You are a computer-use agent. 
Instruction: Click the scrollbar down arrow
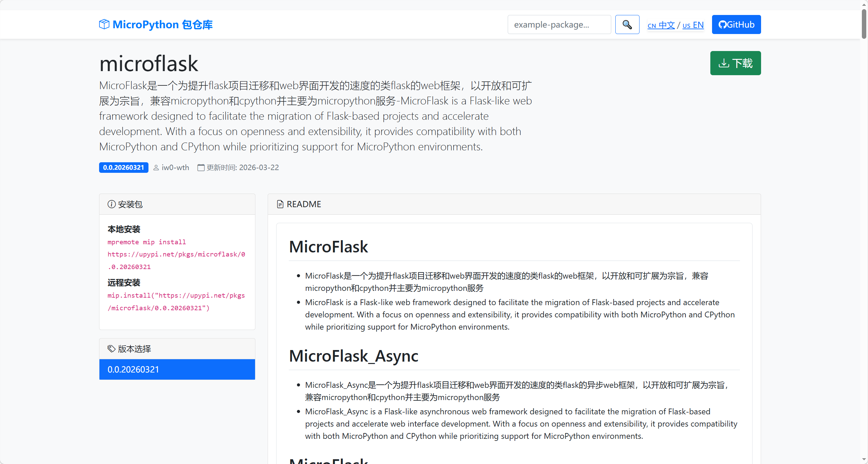click(x=864, y=460)
